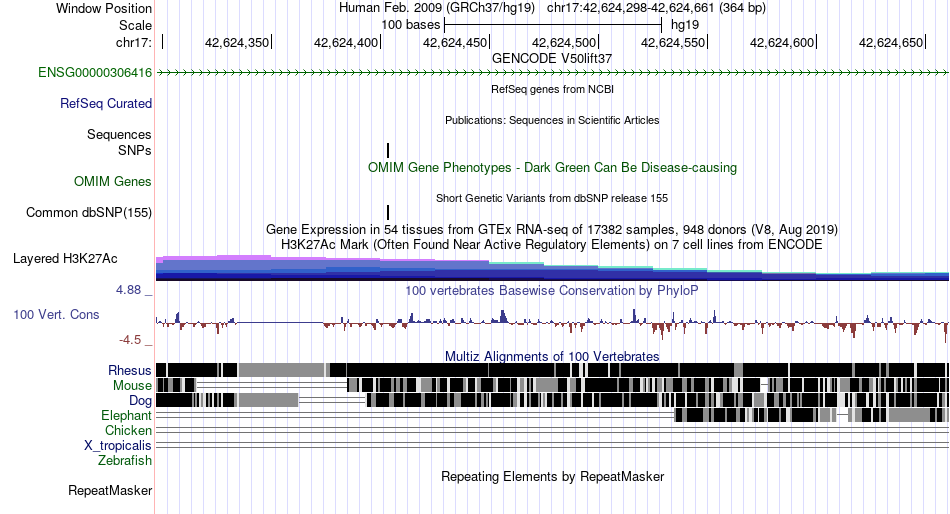950x514 pixels.
Task: Click the Human Feb. 2009 (GRCh37/hg19) assembly text
Action: (x=437, y=8)
